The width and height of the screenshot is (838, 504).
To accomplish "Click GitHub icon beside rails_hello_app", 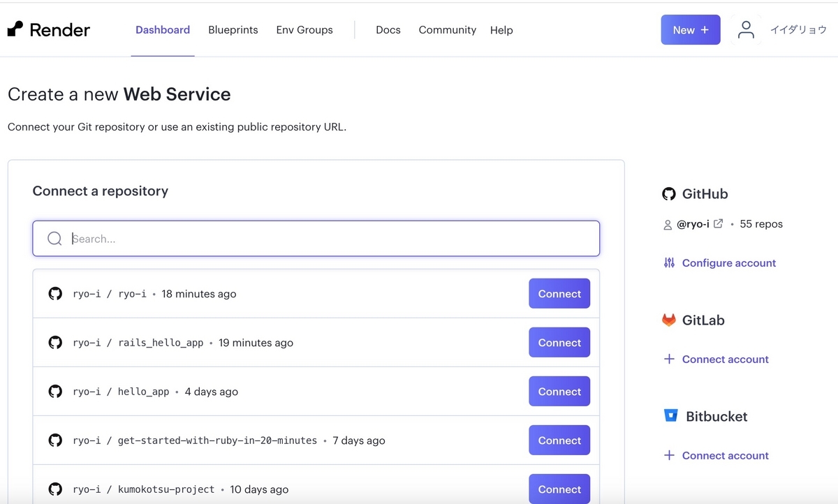I will (55, 343).
